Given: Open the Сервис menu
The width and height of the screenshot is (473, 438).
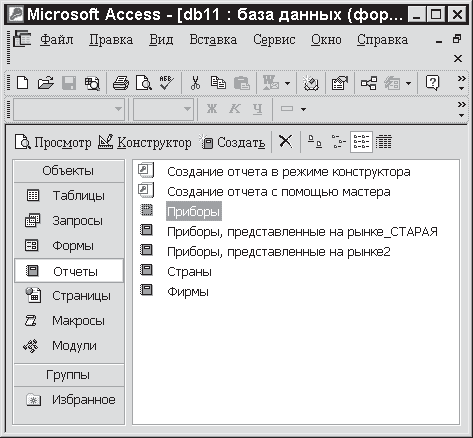Looking at the screenshot, I should point(274,40).
